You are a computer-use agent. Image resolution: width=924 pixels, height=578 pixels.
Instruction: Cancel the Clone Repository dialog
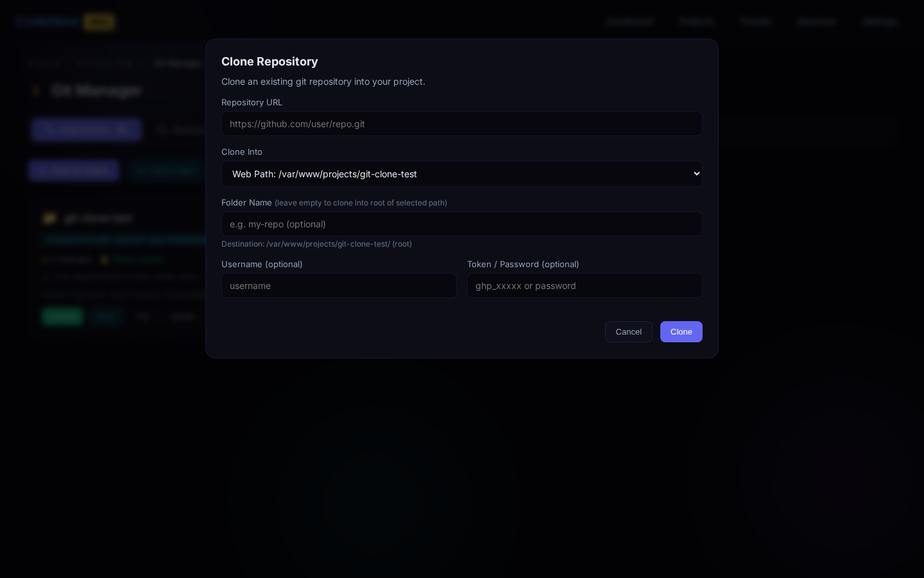[x=629, y=331]
